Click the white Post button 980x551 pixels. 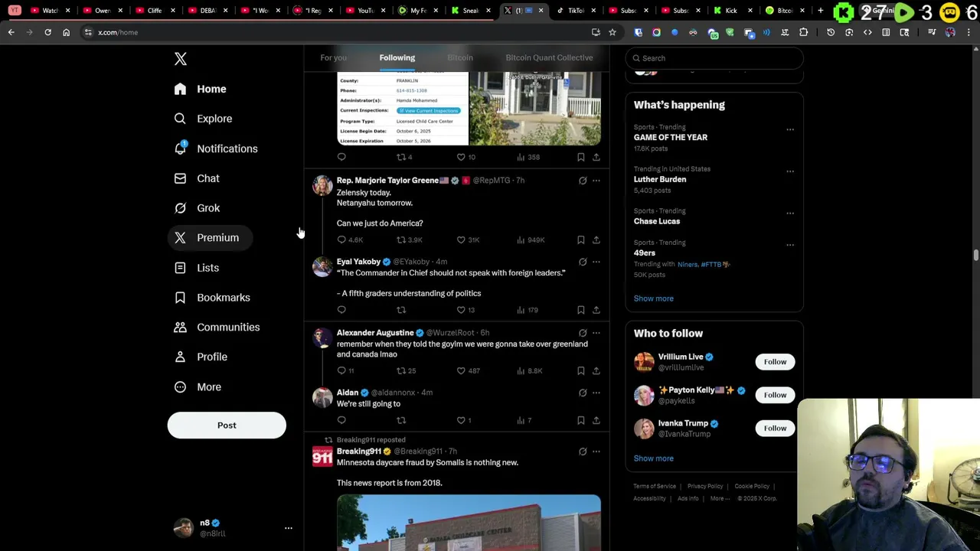[x=227, y=425]
